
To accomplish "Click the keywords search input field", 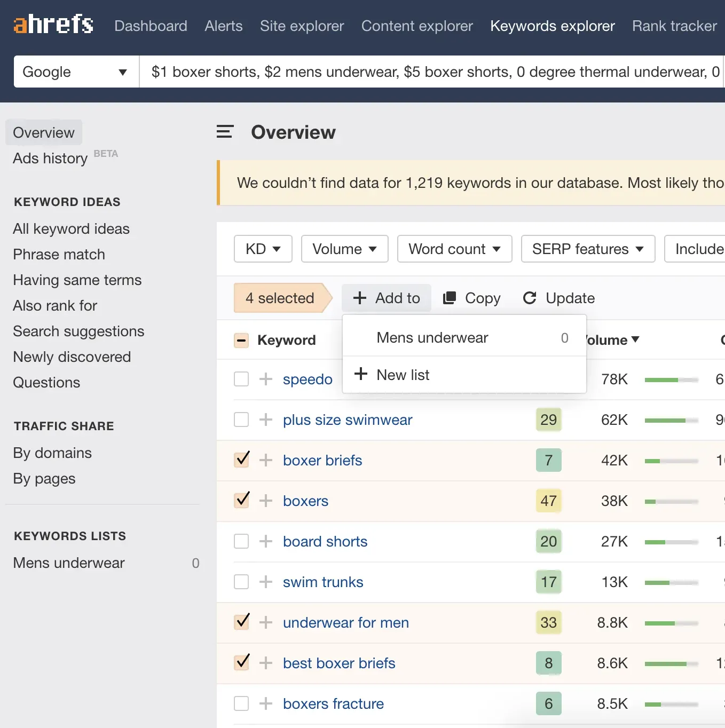I will coord(431,72).
